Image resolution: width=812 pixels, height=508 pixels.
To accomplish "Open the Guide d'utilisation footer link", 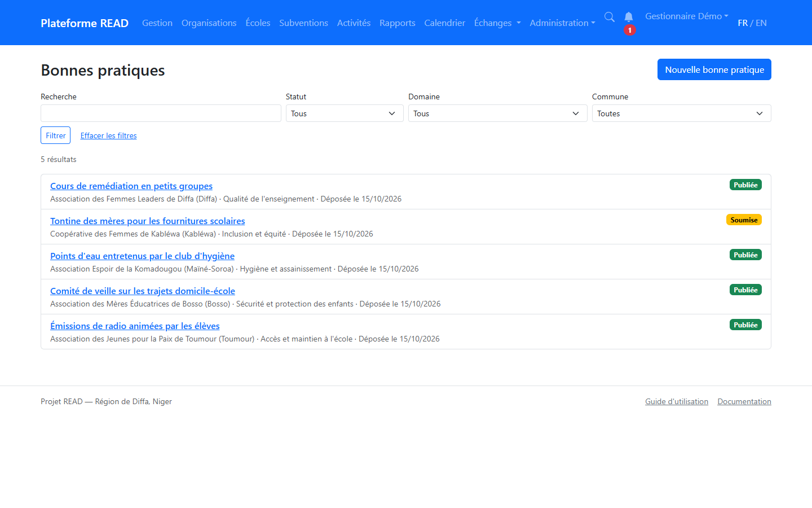I will [677, 402].
